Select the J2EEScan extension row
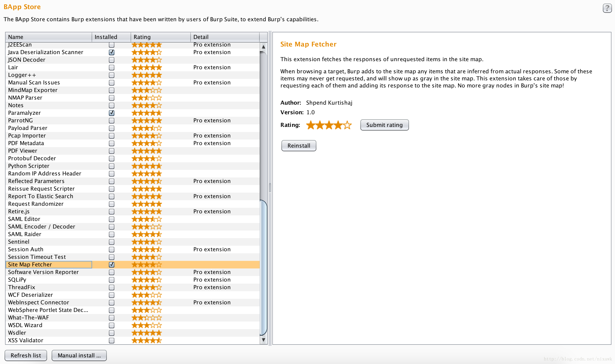 click(133, 45)
